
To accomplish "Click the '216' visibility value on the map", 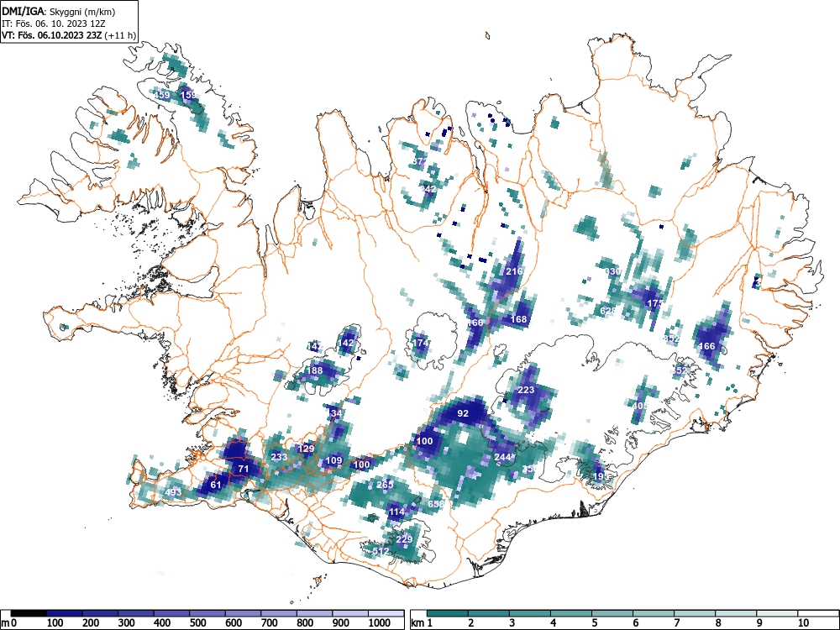I will point(514,271).
